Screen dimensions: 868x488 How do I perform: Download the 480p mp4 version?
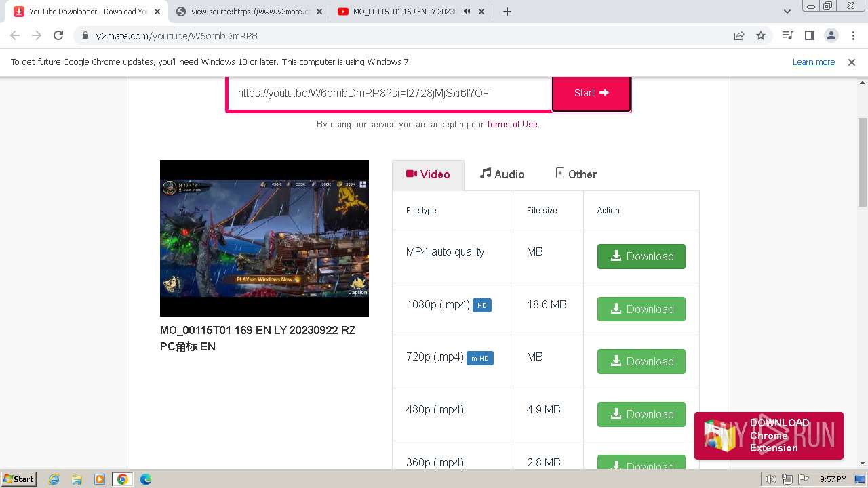(642, 414)
